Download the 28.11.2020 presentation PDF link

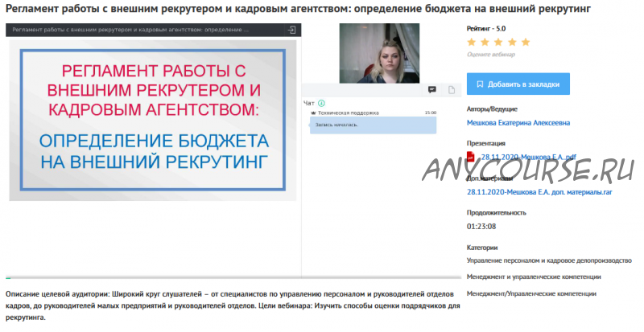coord(528,157)
